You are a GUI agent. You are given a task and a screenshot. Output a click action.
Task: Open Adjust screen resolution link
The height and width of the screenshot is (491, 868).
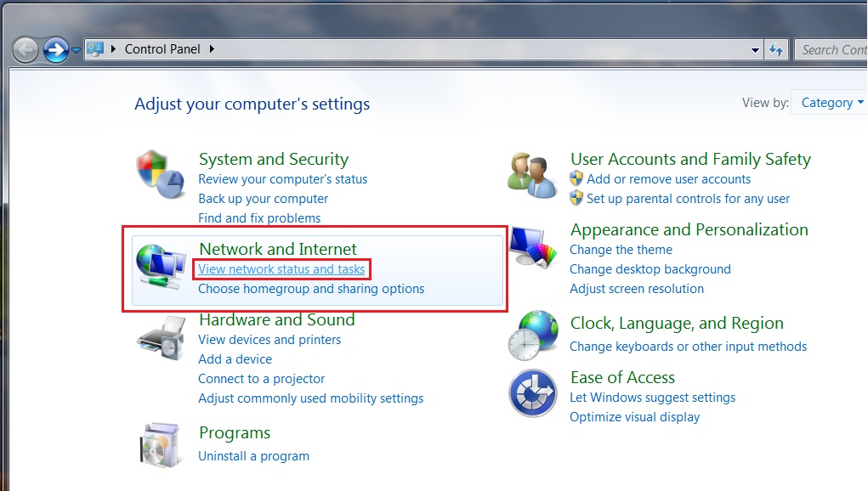637,289
